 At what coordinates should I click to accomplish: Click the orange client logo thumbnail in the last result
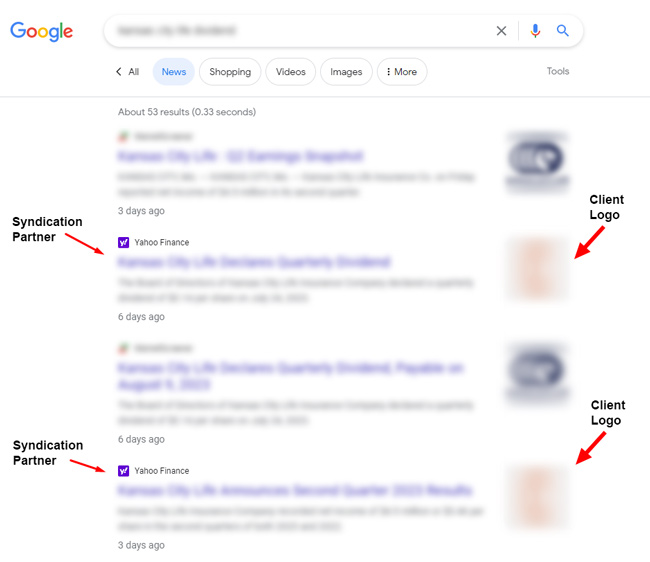pos(537,497)
